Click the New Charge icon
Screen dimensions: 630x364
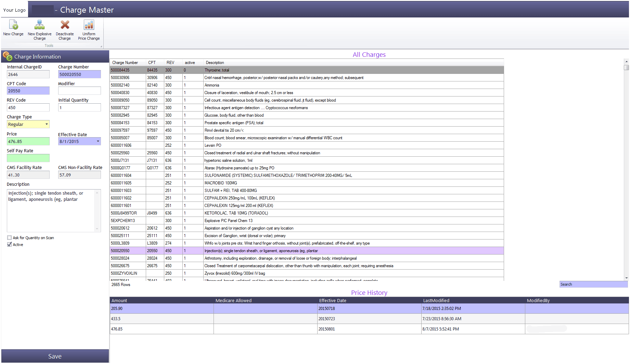pyautogui.click(x=13, y=25)
